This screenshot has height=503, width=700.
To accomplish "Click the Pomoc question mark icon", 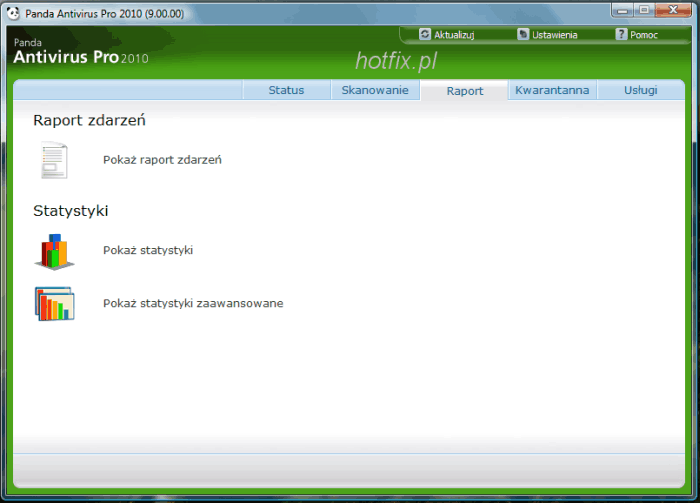I will pyautogui.click(x=621, y=34).
